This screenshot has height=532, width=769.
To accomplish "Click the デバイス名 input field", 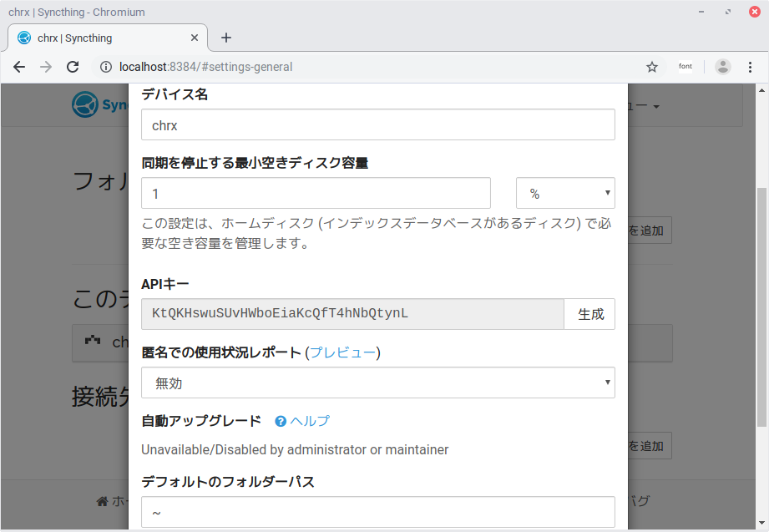I will tap(377, 125).
